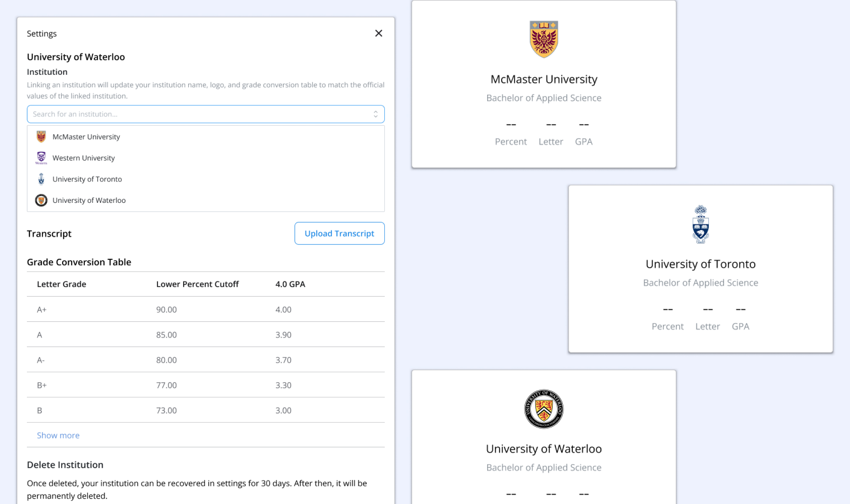Close the Settings dialog

click(378, 33)
